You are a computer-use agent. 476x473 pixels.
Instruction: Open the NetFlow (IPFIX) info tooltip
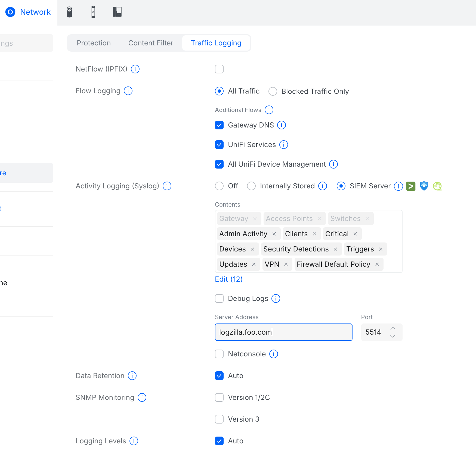click(135, 69)
